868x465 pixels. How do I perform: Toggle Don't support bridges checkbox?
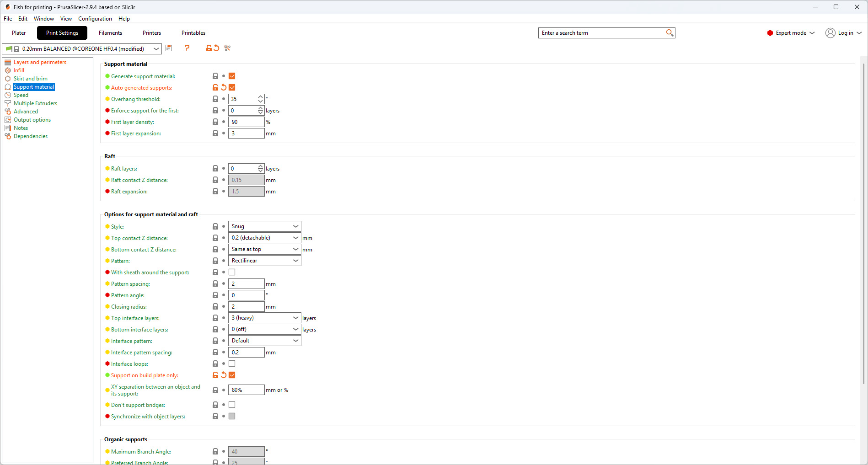tap(232, 405)
